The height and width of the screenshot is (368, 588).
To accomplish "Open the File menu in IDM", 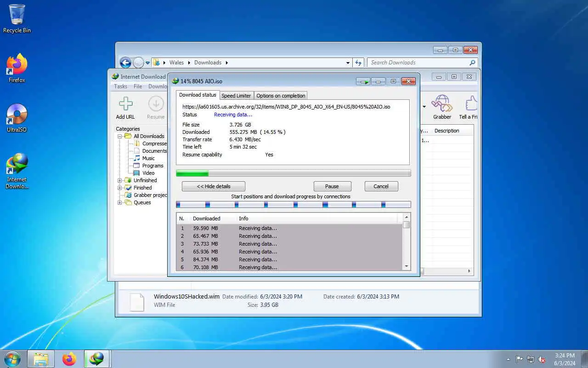I will [x=138, y=86].
